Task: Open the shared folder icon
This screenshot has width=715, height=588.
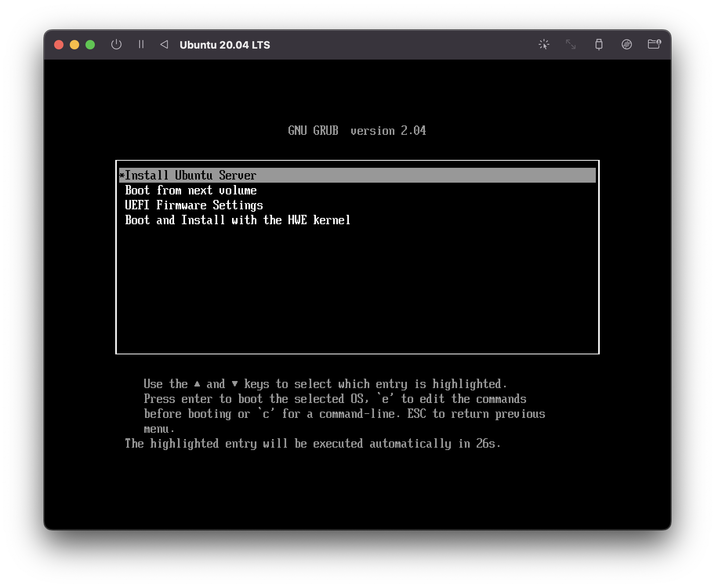Action: tap(654, 44)
